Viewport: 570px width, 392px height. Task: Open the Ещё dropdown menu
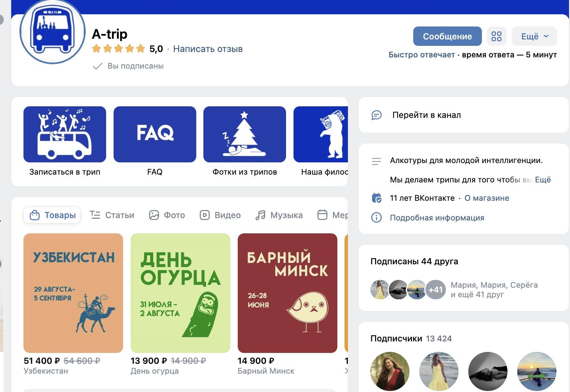(534, 36)
